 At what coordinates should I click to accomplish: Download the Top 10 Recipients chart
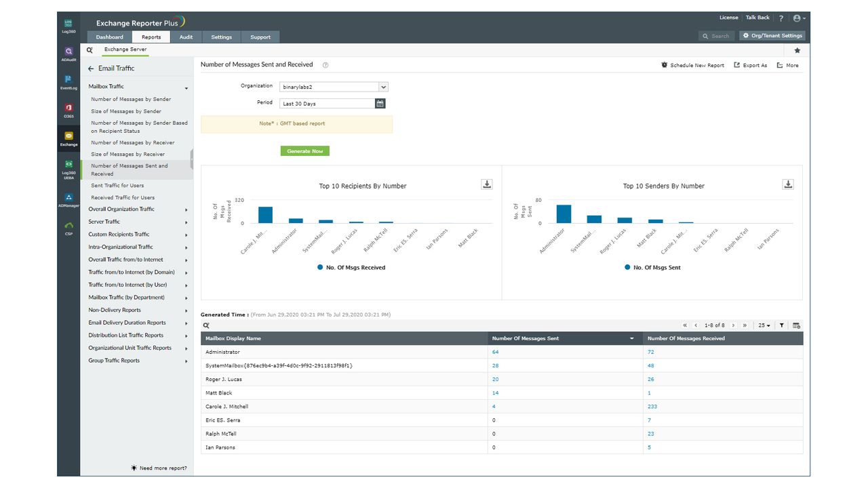pyautogui.click(x=486, y=184)
